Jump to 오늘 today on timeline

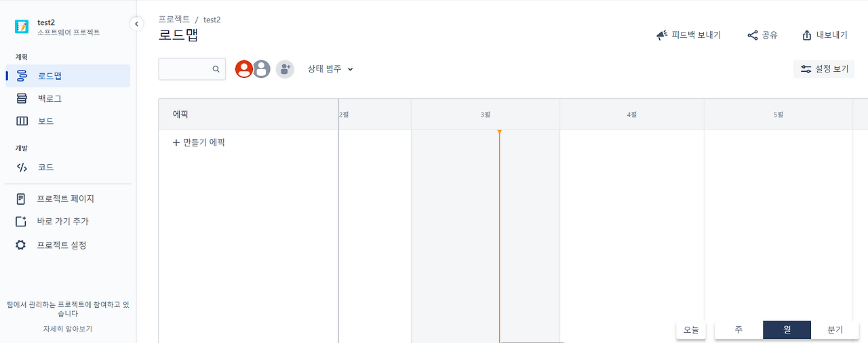691,329
